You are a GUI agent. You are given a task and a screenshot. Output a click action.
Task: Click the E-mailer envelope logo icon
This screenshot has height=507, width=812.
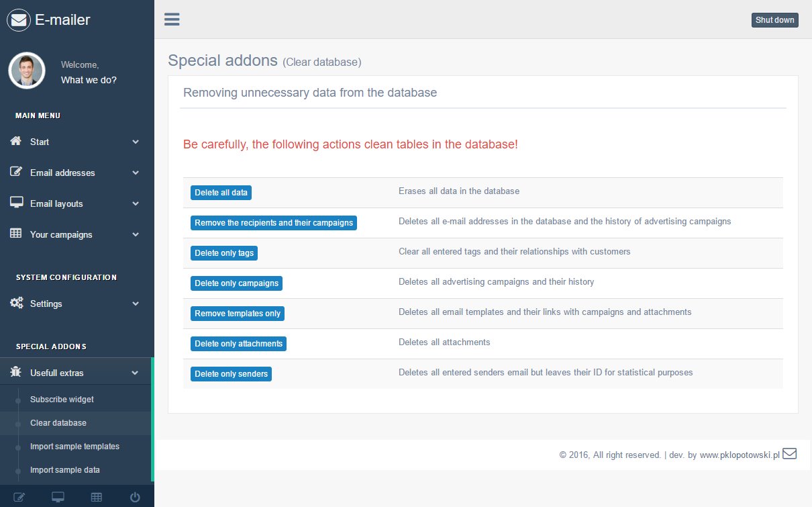[19, 20]
